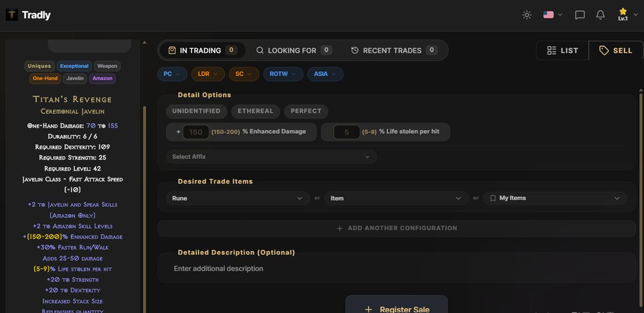644x313 pixels.
Task: Click the bag icon in In Trading
Action: point(172,50)
